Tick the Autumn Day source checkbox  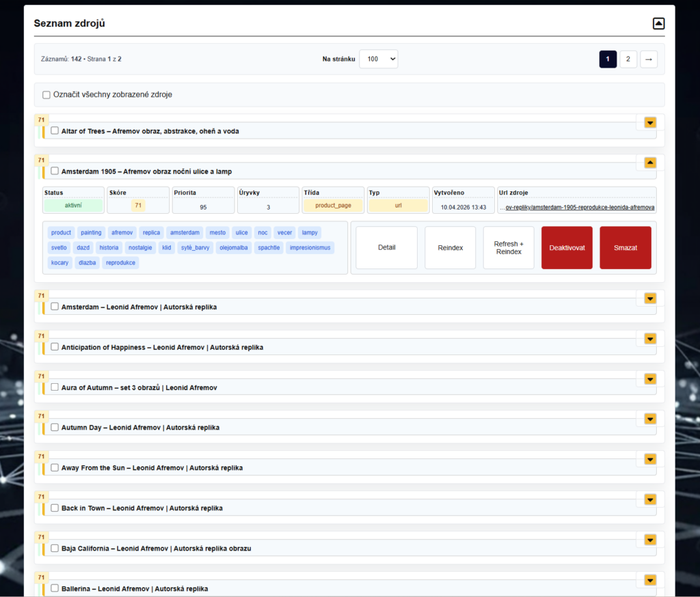[x=55, y=427]
